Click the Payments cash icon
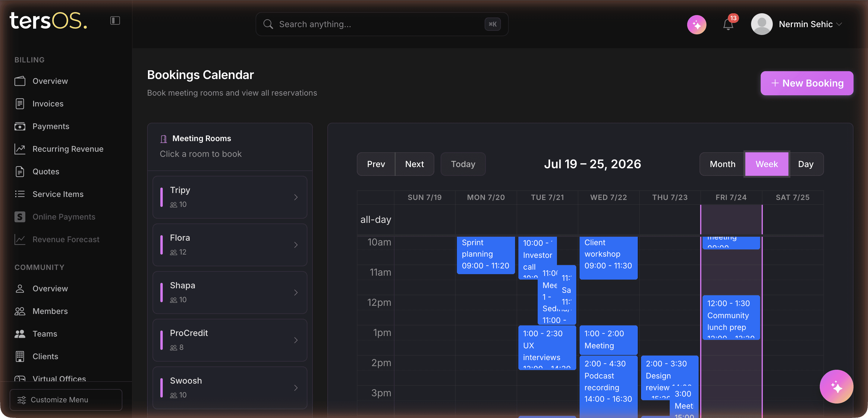 (x=20, y=126)
